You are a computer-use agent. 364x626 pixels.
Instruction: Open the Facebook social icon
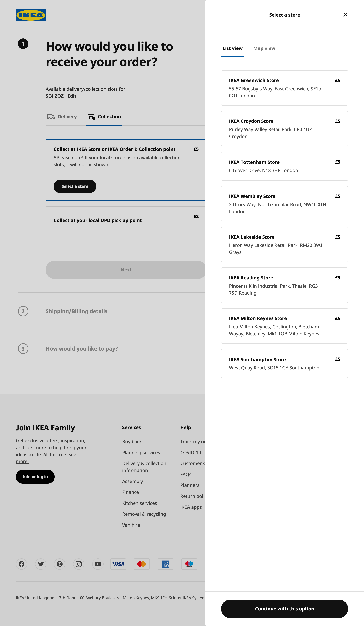click(x=22, y=564)
